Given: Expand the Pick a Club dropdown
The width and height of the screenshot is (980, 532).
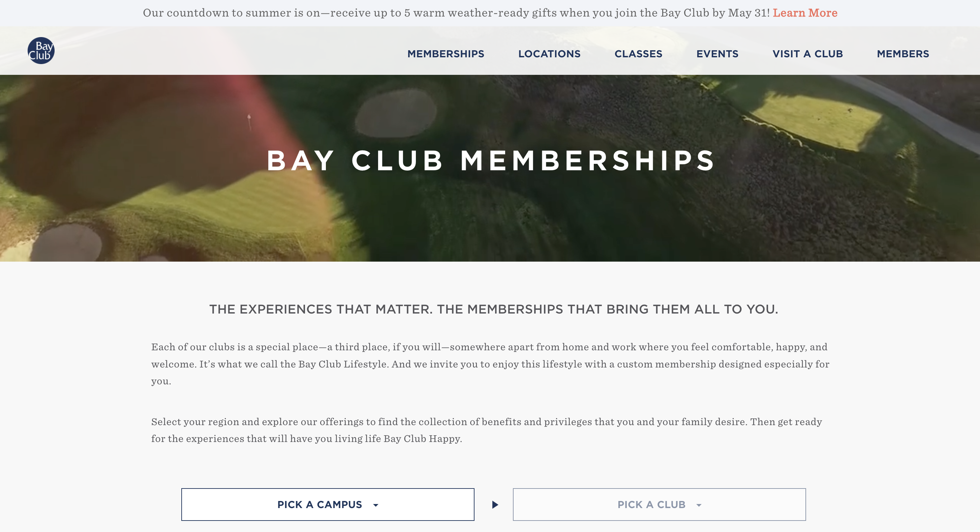Looking at the screenshot, I should [659, 505].
